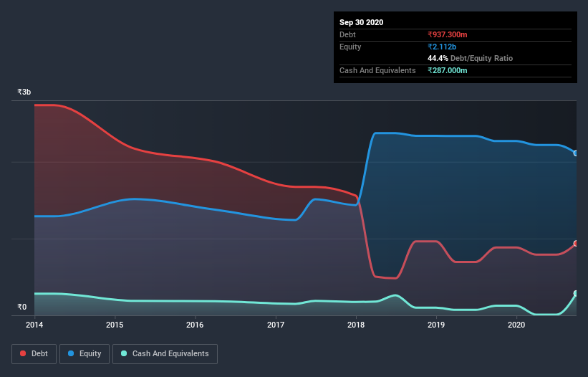Click the tooltip Debt row label
Image resolution: width=588 pixels, height=377 pixels.
point(347,34)
